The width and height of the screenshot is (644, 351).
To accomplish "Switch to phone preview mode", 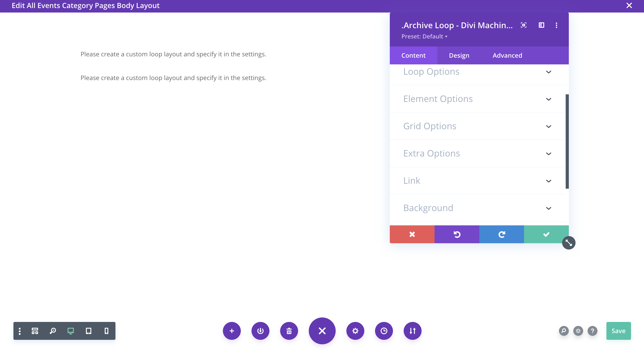I will [107, 331].
